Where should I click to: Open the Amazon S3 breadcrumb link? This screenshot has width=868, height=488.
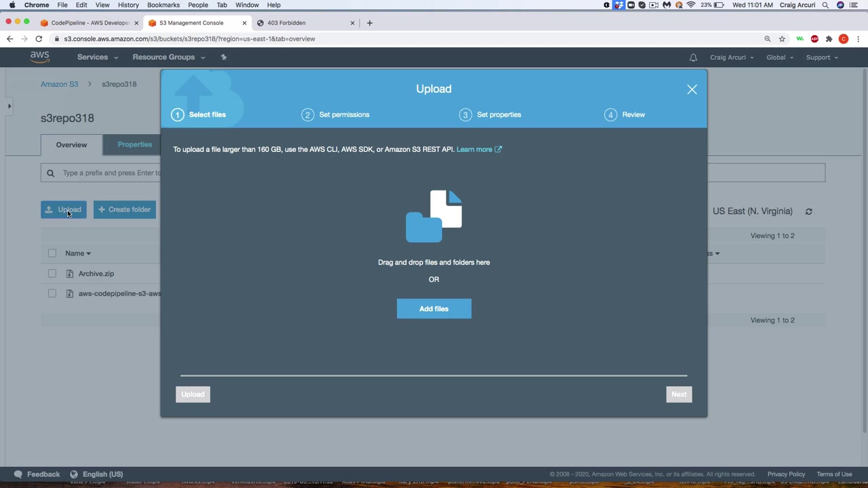59,84
